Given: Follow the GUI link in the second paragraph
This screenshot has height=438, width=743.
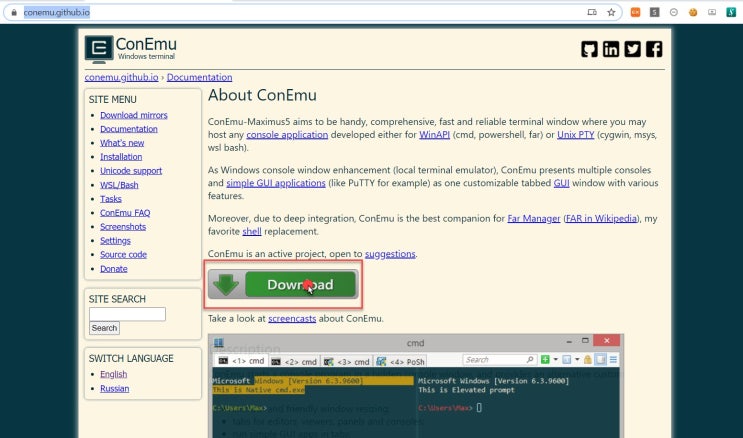Looking at the screenshot, I should pyautogui.click(x=562, y=183).
